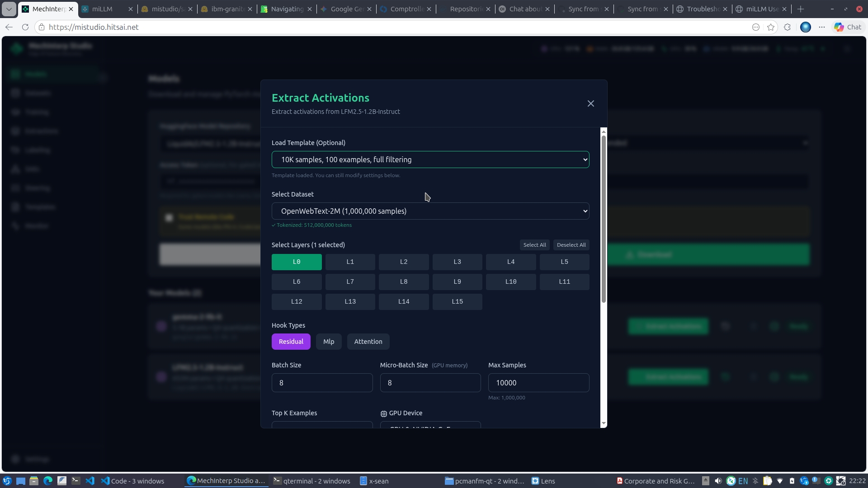Toggle layer L8 selection
868x488 pixels.
(404, 282)
